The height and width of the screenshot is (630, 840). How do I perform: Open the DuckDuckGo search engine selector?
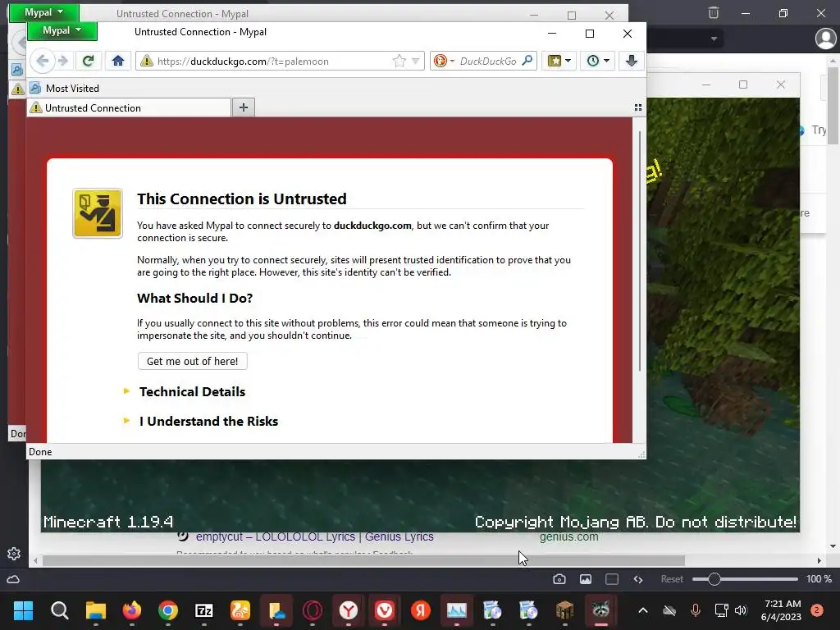(444, 61)
